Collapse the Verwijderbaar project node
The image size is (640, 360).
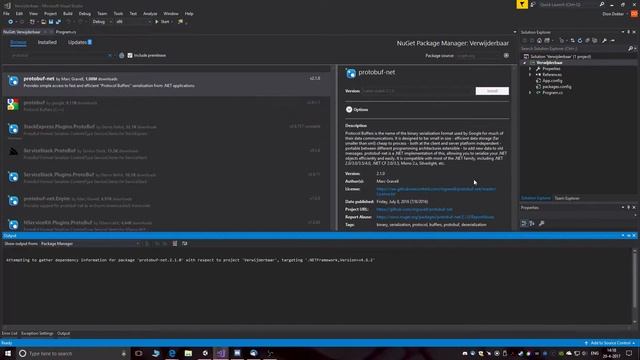click(525, 63)
